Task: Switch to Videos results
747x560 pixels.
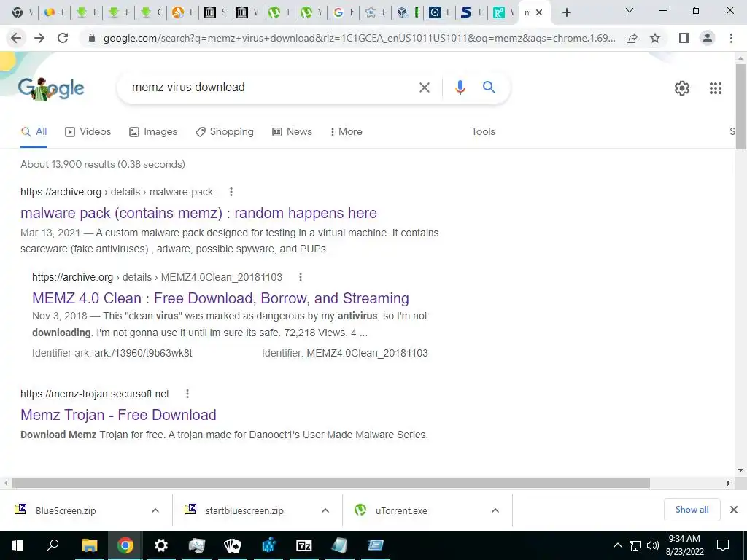Action: point(88,132)
